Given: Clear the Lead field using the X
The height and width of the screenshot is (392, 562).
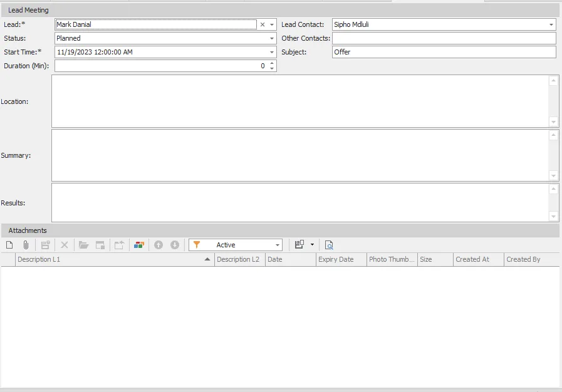Looking at the screenshot, I should [263, 25].
